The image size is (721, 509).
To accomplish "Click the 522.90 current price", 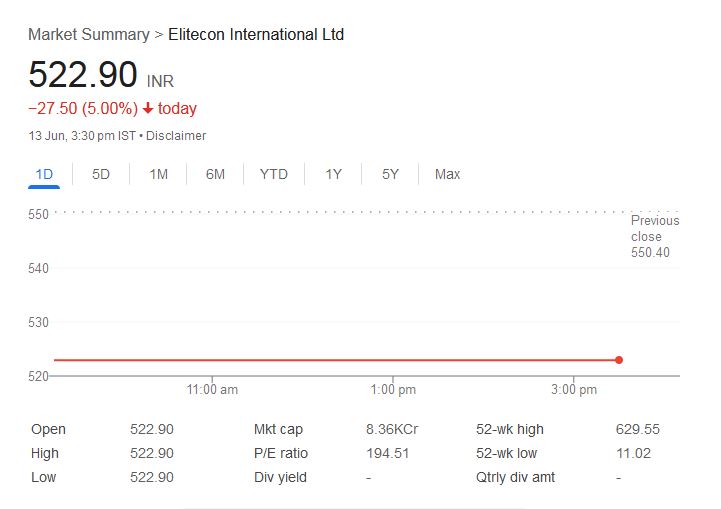I will tap(82, 76).
